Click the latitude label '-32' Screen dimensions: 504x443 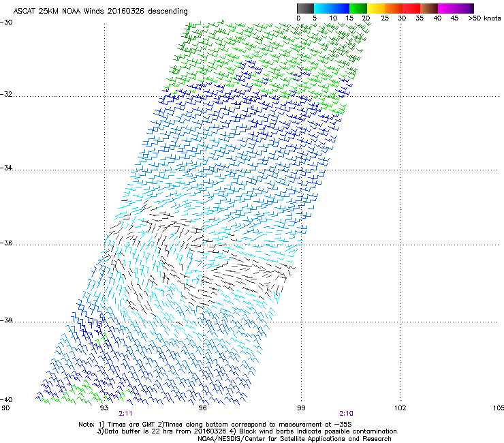pyautogui.click(x=6, y=94)
